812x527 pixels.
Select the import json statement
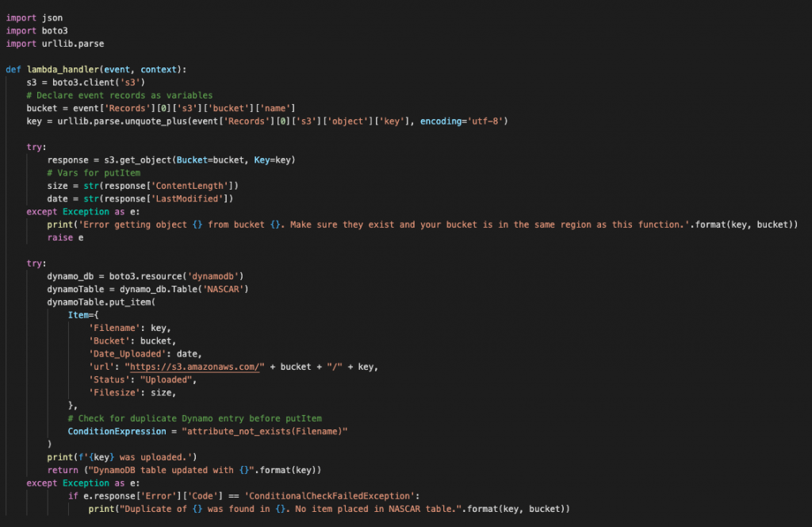click(x=33, y=17)
